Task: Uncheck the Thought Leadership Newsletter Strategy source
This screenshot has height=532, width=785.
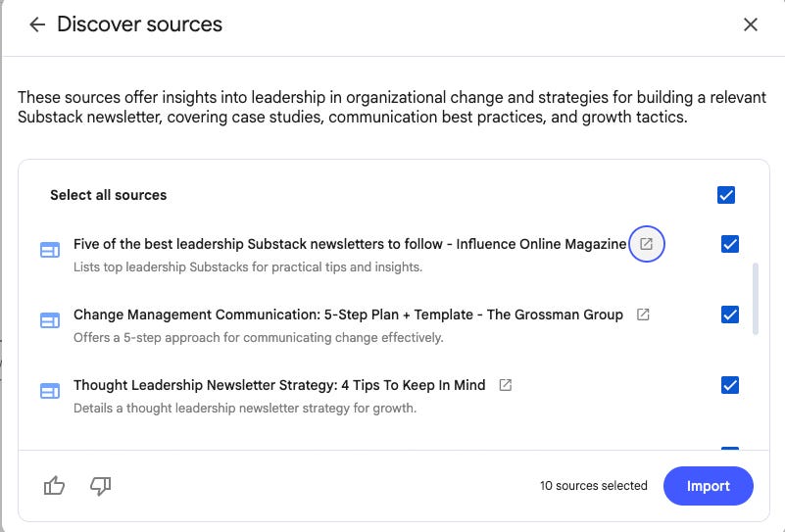Action: tap(730, 385)
